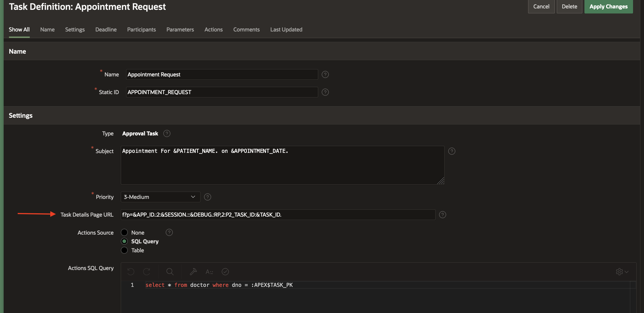644x313 pixels.
Task: Switch to the Participants tab
Action: (x=141, y=30)
